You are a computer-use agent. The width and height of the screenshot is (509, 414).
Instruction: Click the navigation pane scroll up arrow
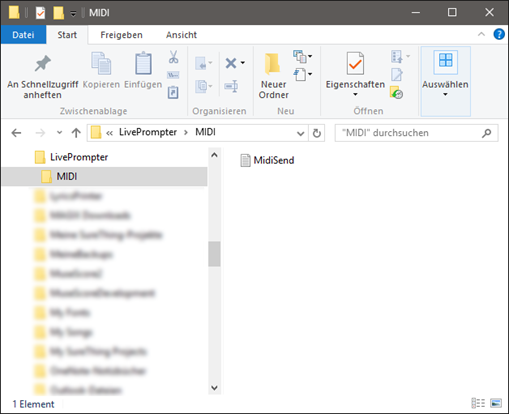click(214, 155)
